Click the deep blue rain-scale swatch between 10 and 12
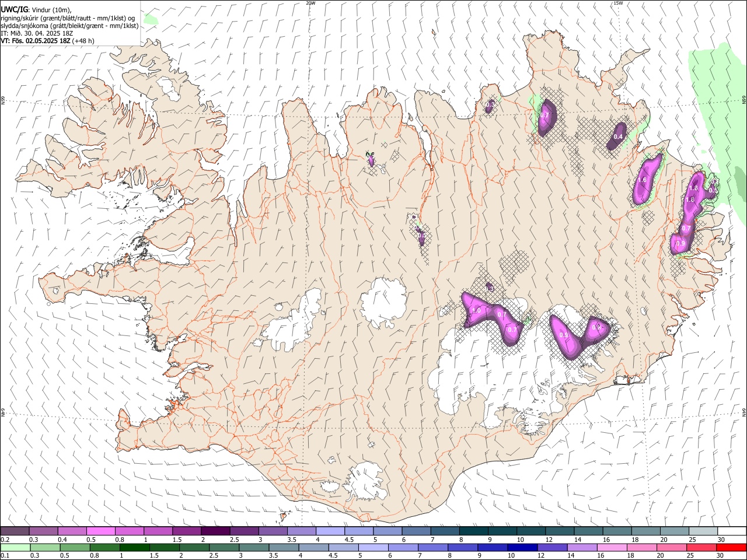Image resolution: width=747 pixels, height=560 pixels. pos(522,547)
